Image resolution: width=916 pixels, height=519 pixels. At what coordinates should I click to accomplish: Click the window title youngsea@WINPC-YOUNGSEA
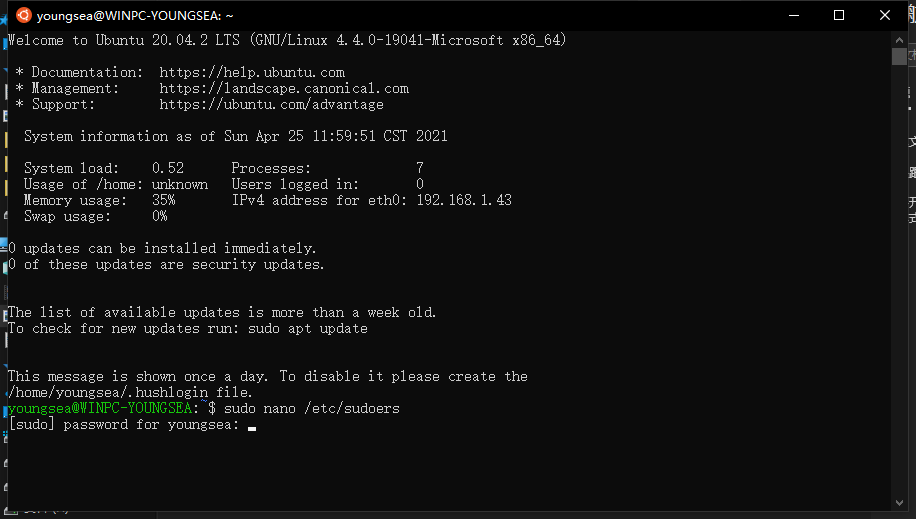135,16
